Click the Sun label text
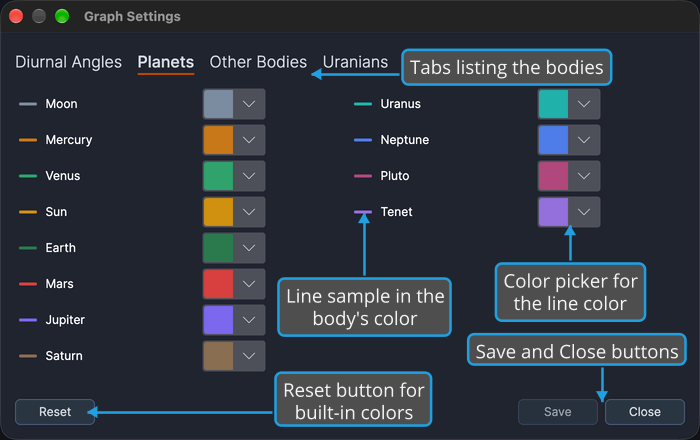 tap(56, 212)
